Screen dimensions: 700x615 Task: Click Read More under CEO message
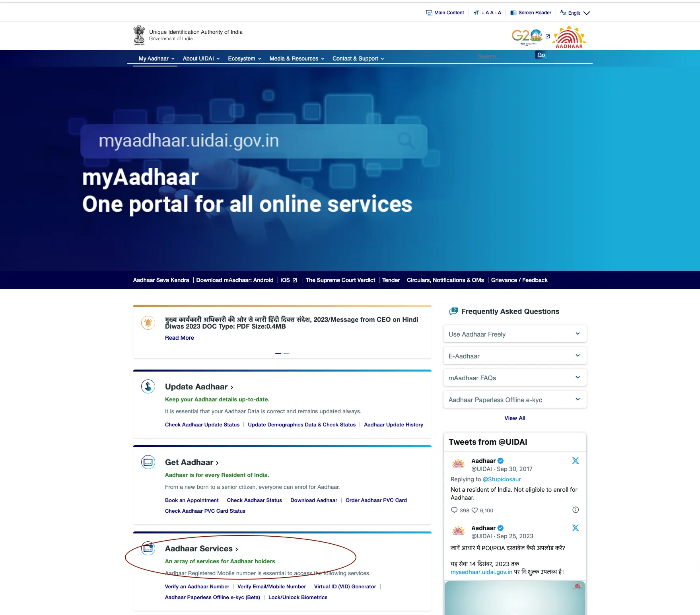[179, 338]
